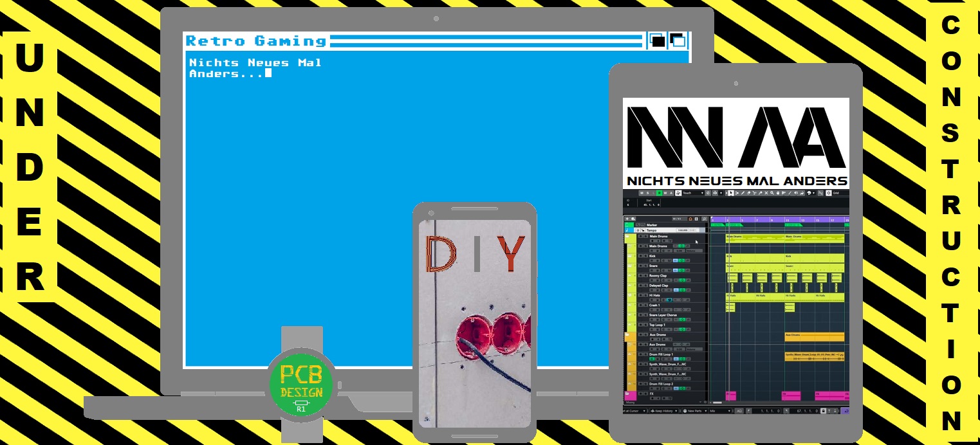Open the Keep History dropdown
The height and width of the screenshot is (445, 980).
(665, 410)
